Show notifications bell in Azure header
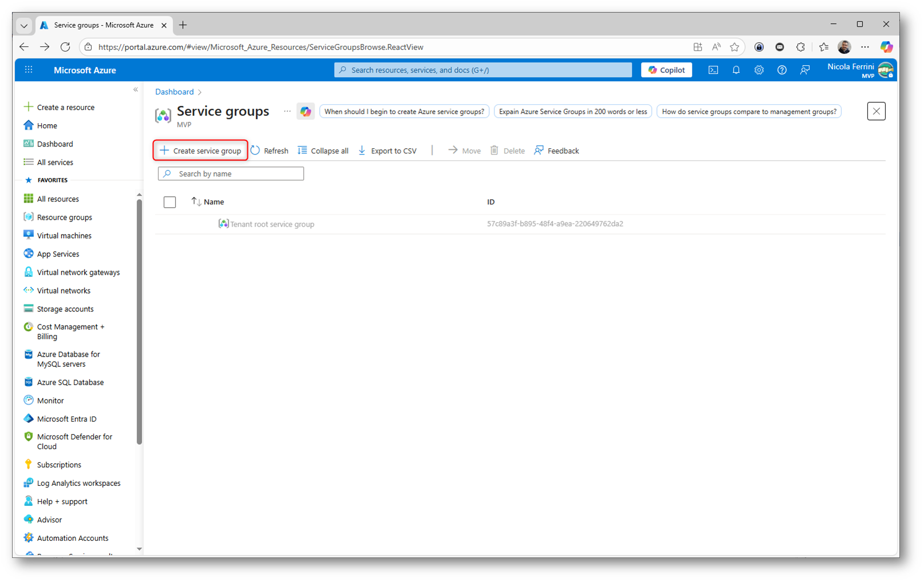This screenshot has width=924, height=582. click(x=736, y=70)
